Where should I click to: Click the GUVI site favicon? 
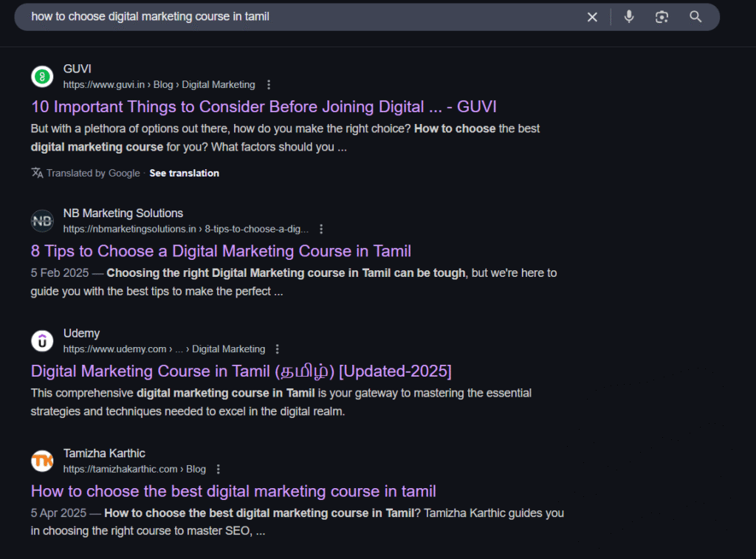click(42, 77)
